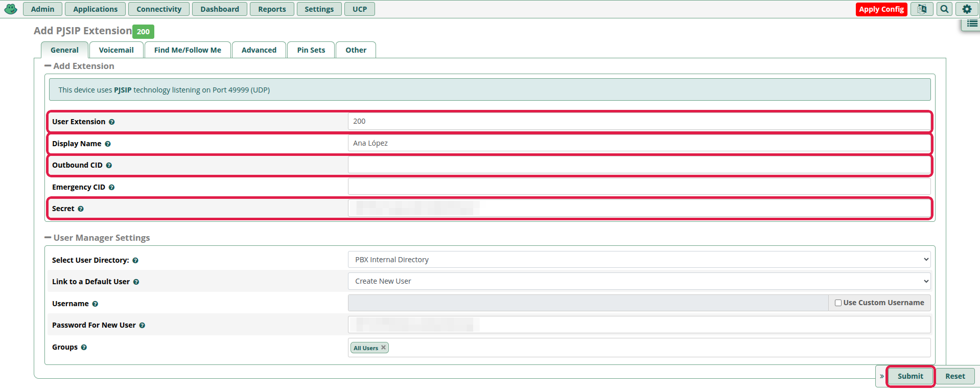Image resolution: width=980 pixels, height=390 pixels.
Task: Click the red Apply Config button
Action: tap(881, 9)
